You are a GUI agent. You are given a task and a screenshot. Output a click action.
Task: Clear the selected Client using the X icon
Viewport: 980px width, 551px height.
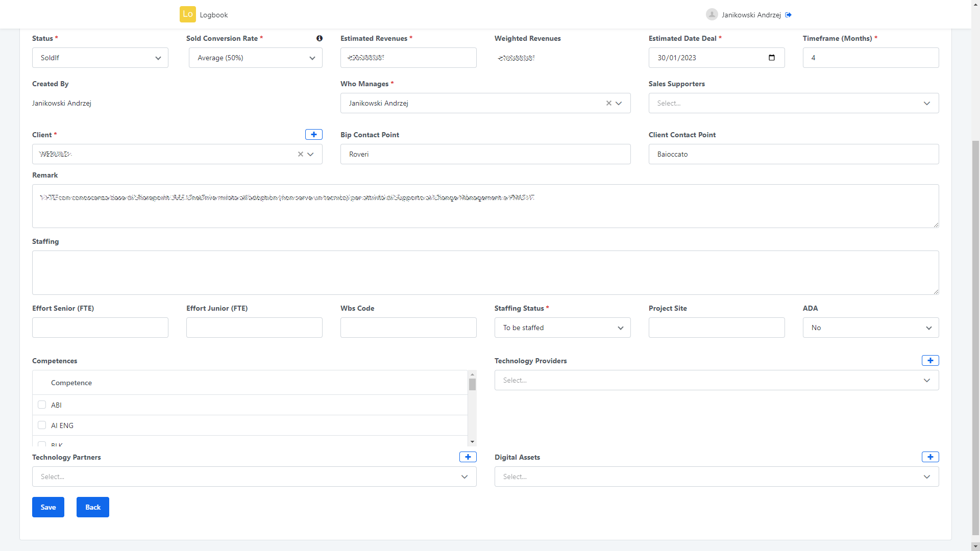click(x=300, y=154)
